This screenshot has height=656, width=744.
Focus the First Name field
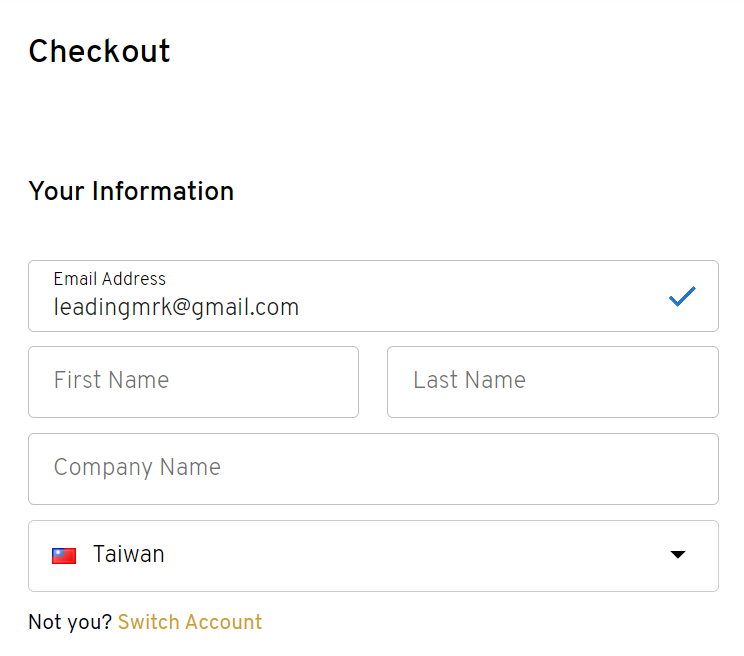[x=194, y=382]
